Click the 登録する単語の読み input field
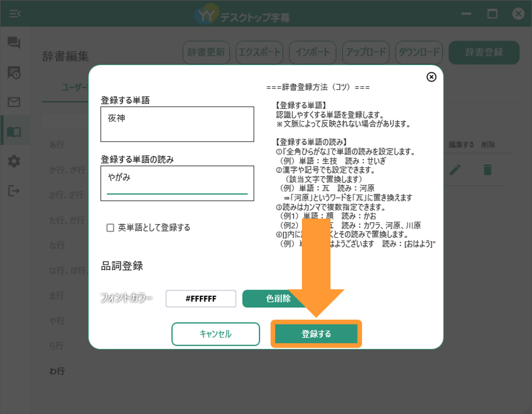The width and height of the screenshot is (532, 414). click(x=177, y=183)
